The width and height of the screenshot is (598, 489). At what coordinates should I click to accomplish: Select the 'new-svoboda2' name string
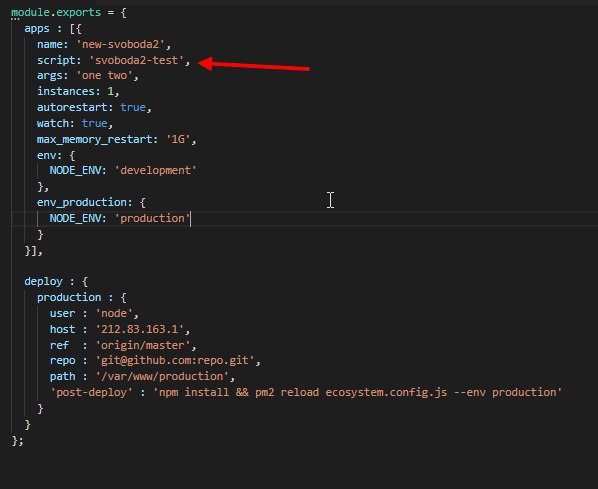[x=121, y=44]
